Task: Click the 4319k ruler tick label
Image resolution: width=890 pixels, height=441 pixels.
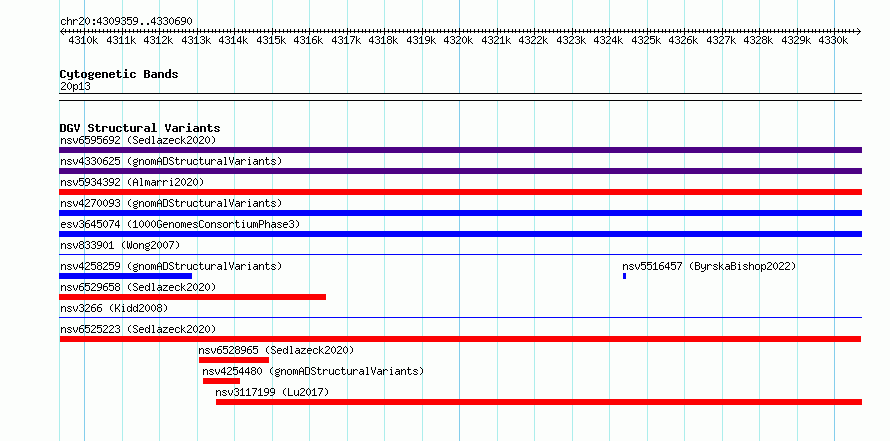Action: pyautogui.click(x=421, y=40)
